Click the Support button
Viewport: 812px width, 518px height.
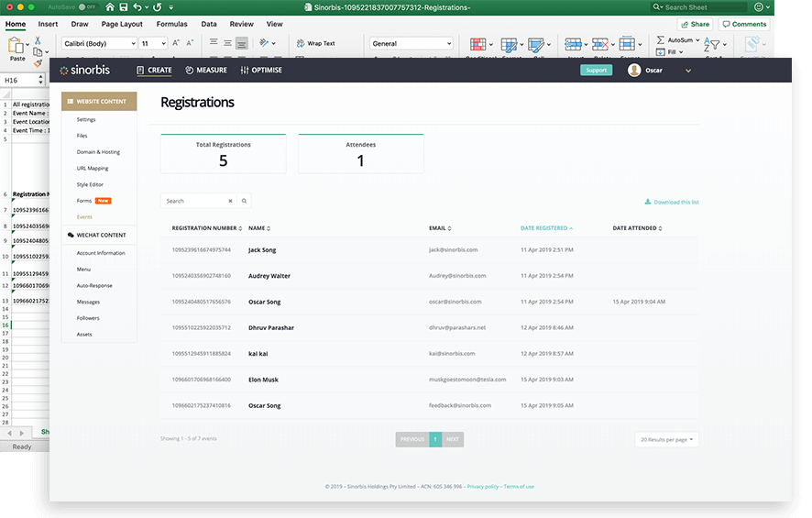[x=596, y=70]
